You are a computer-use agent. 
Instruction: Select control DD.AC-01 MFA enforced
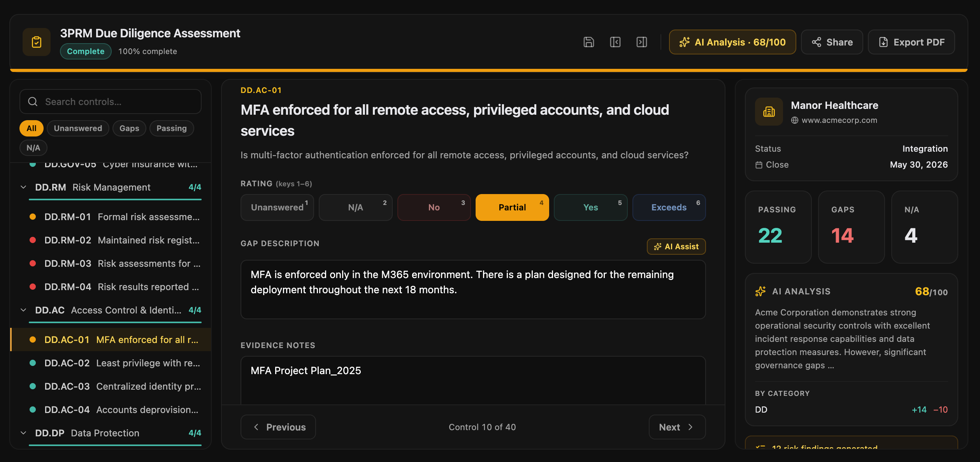[111, 339]
